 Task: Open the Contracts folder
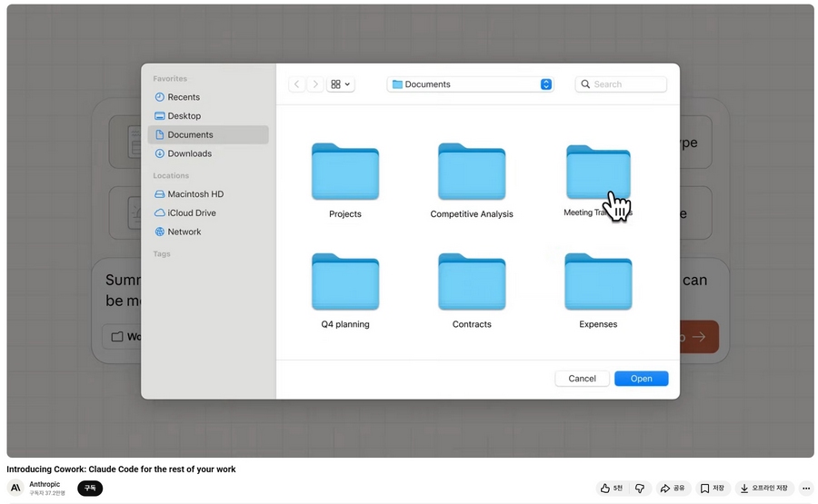(x=471, y=282)
